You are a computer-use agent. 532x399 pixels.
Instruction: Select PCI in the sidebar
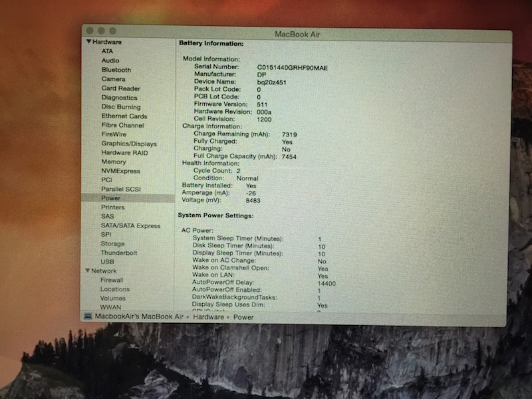click(106, 180)
